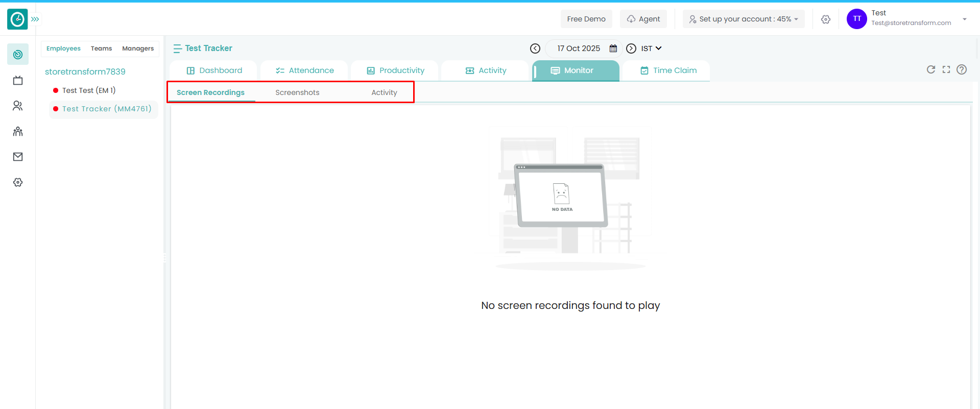Switch to the Teams list tab
Screen dimensions: 980x409
tap(101, 49)
